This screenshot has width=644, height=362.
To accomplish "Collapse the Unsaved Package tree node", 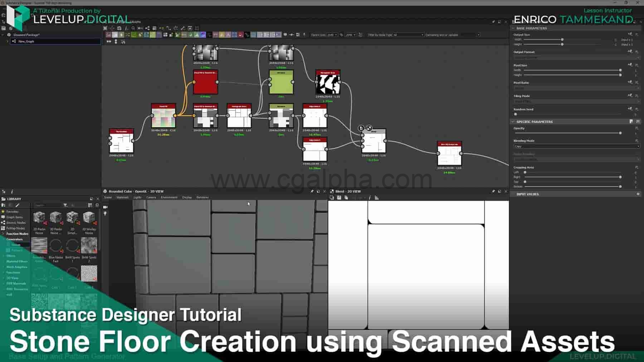I will click(3, 35).
